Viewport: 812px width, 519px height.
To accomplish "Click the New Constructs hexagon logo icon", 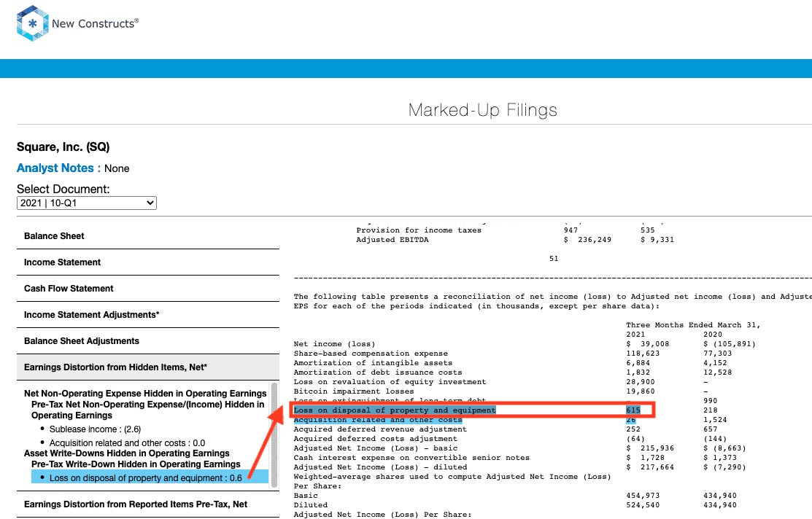I will point(33,23).
